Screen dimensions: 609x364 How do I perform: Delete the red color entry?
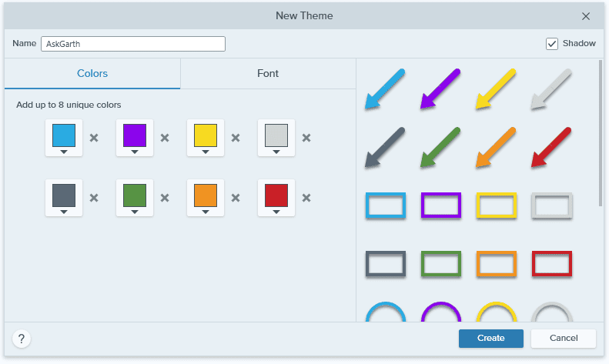tap(306, 198)
